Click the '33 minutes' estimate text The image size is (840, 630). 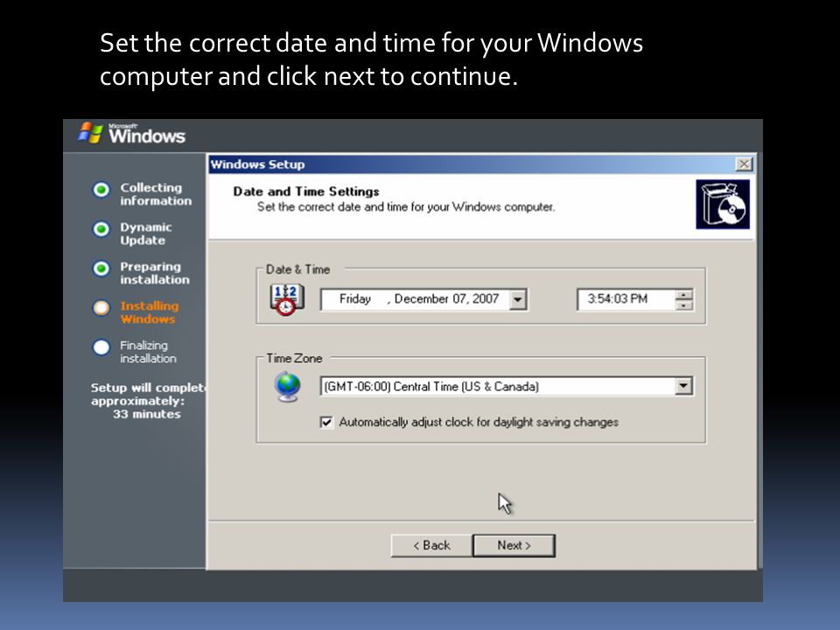[x=147, y=414]
